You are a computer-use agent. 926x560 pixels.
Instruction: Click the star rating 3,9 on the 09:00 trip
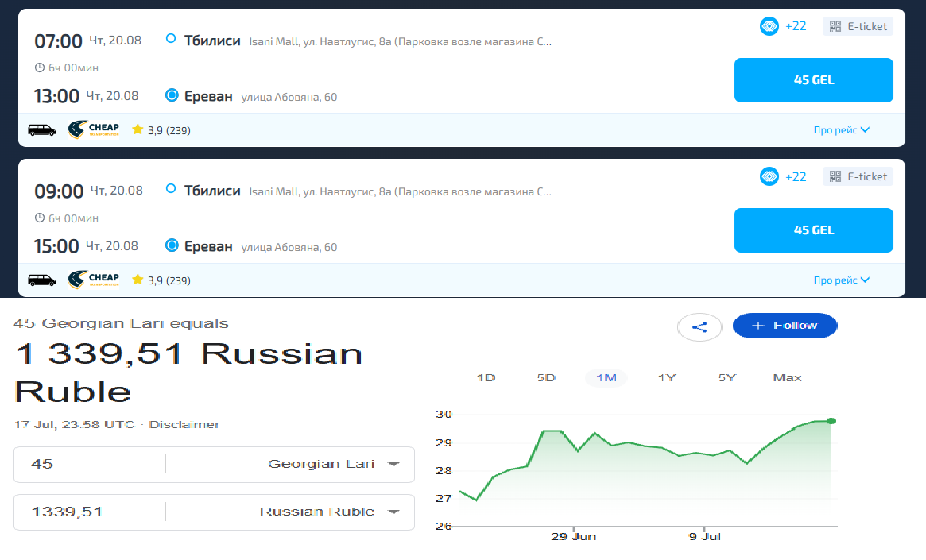pos(161,280)
